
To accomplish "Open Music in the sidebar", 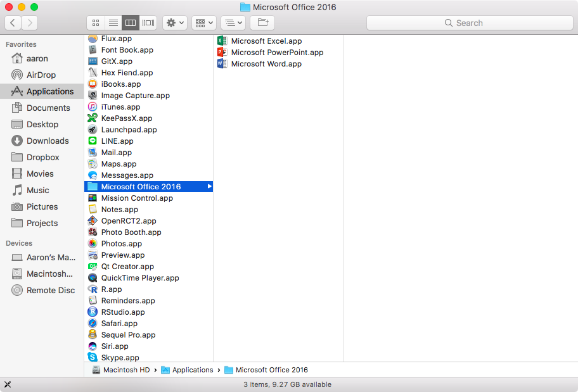I will pos(42,190).
